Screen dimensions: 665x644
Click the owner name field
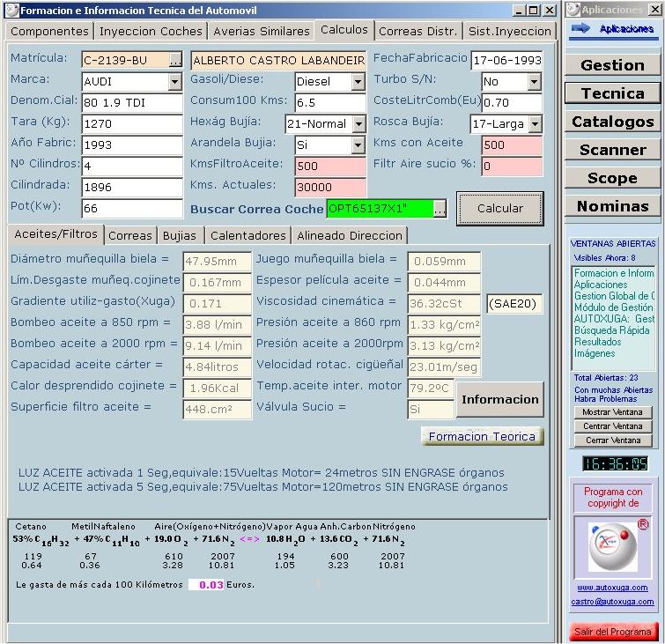278,60
